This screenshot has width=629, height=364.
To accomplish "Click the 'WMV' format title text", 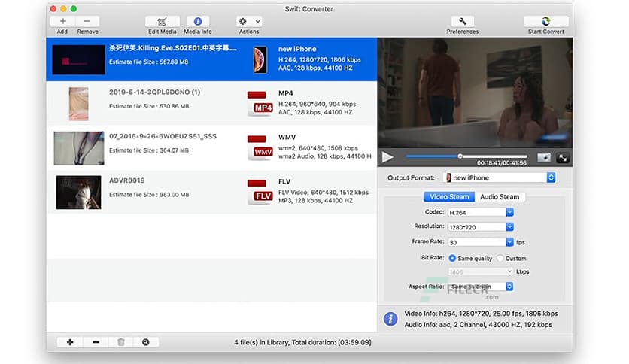I will [x=287, y=137].
